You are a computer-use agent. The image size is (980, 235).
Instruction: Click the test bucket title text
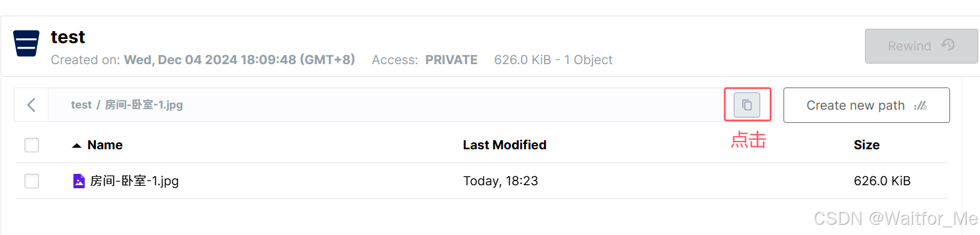[68, 37]
